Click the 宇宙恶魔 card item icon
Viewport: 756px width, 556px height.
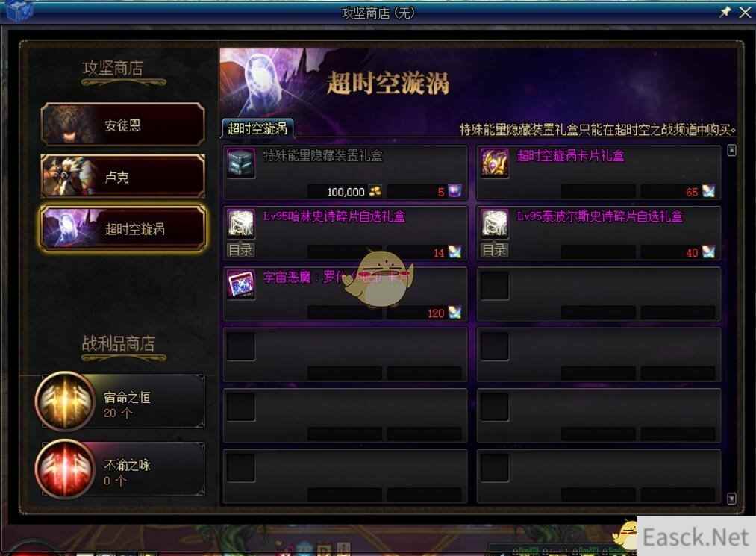point(240,284)
